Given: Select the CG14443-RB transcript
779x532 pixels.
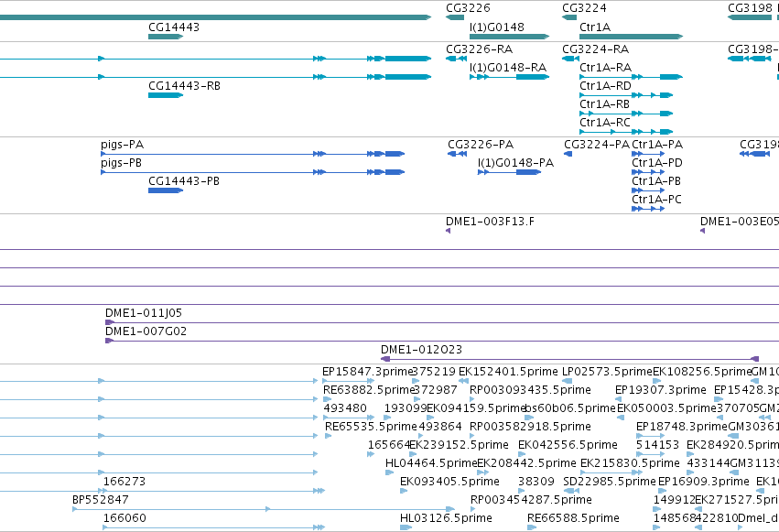Looking at the screenshot, I should point(166,95).
